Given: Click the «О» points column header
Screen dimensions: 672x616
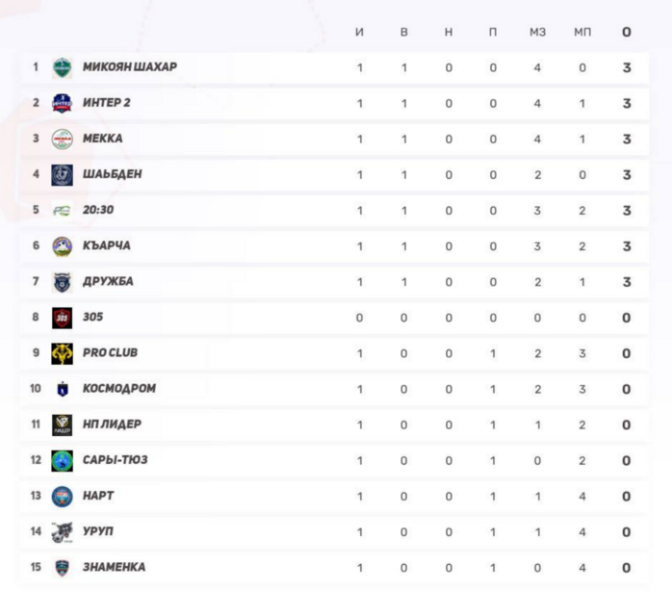Looking at the screenshot, I should coord(627,32).
